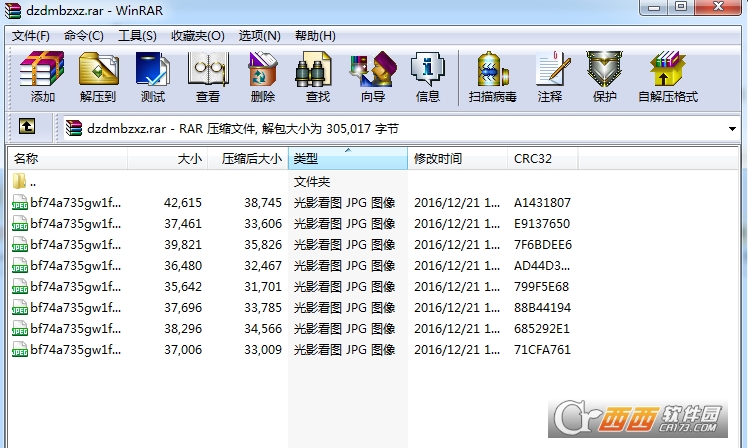The width and height of the screenshot is (748, 448).
Task: Sort by Type (类型) column header
Action: 348,158
